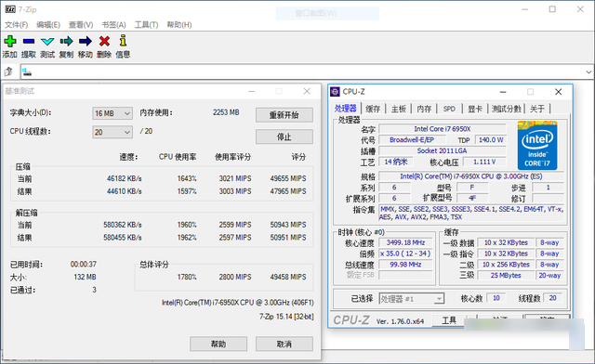Click the Intel Core i7 logo in CPU-Z
This screenshot has width=595, height=364.
click(x=537, y=145)
